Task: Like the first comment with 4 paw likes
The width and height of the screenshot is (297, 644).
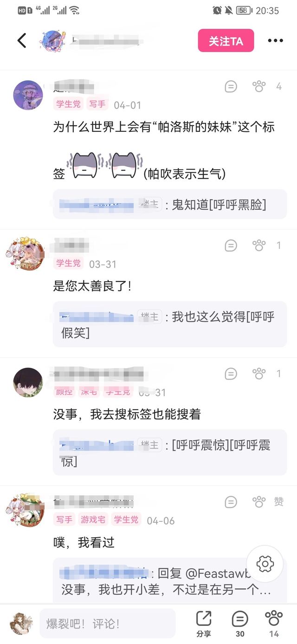Action: pyautogui.click(x=259, y=86)
